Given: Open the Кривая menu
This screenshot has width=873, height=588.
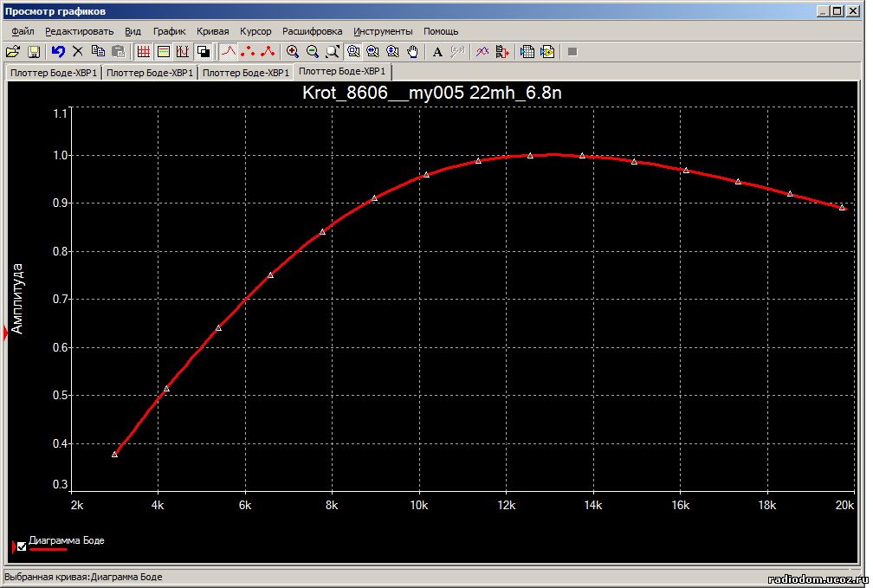Looking at the screenshot, I should click(213, 31).
